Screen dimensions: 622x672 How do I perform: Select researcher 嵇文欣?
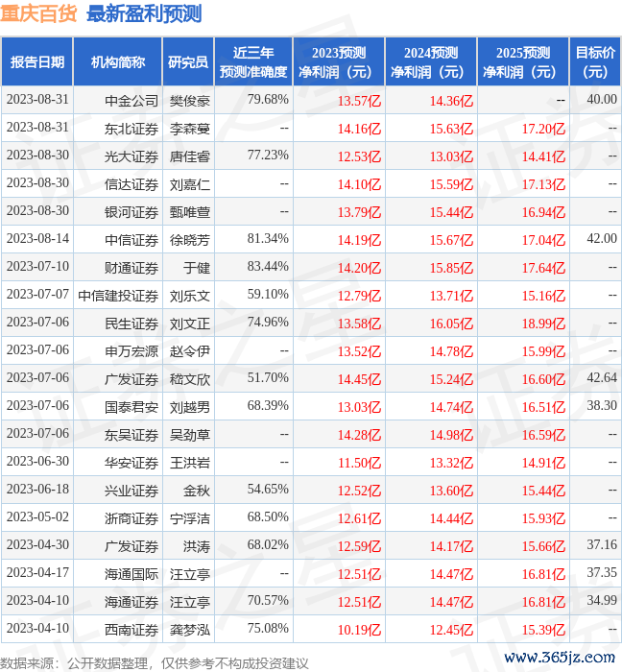pyautogui.click(x=190, y=380)
